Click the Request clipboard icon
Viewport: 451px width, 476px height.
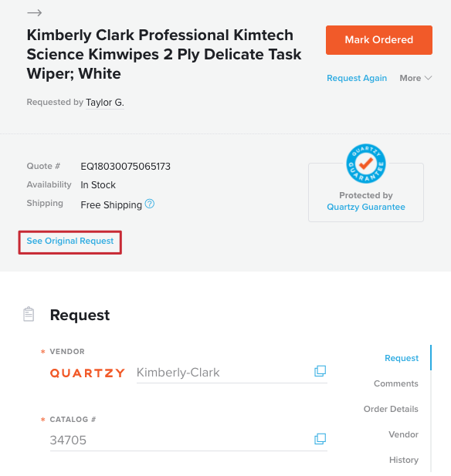pyautogui.click(x=29, y=314)
